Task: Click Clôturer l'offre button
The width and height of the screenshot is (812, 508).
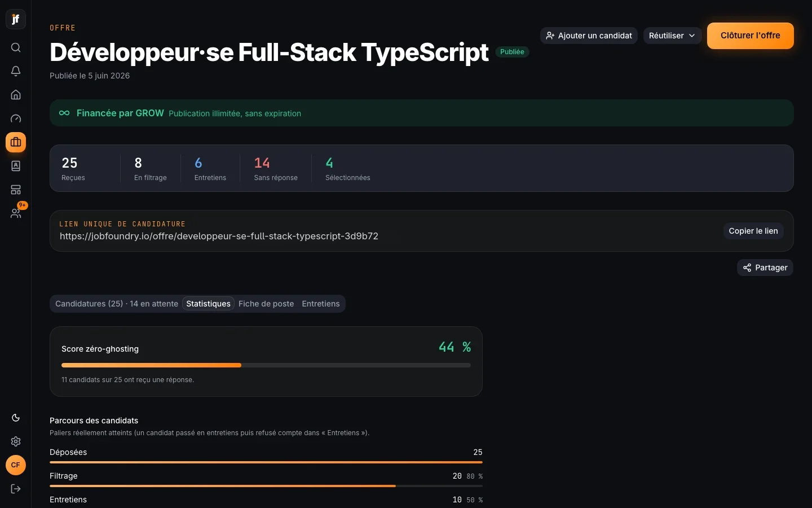Action: click(751, 36)
